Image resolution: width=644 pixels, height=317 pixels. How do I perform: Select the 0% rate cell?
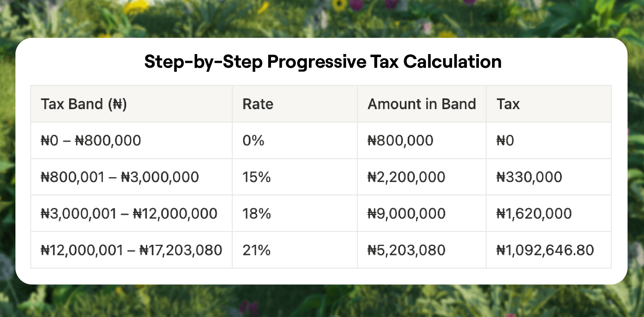pos(253,140)
